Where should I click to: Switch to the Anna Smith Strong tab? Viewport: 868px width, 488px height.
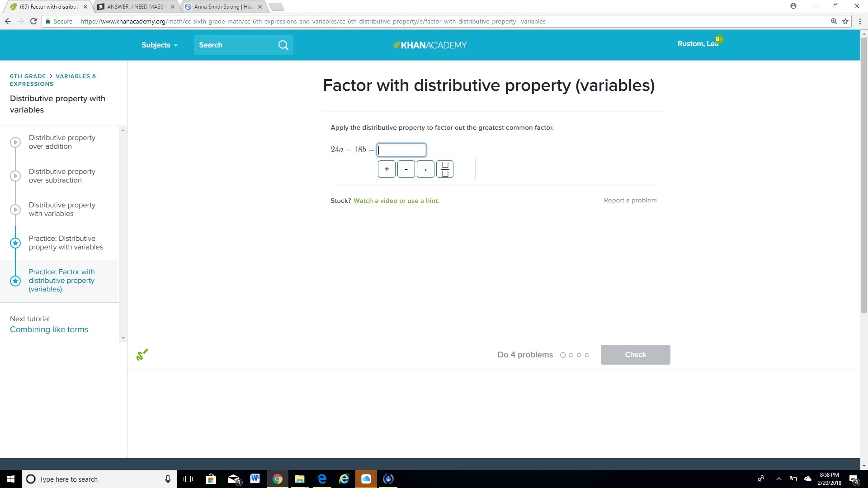pos(223,7)
